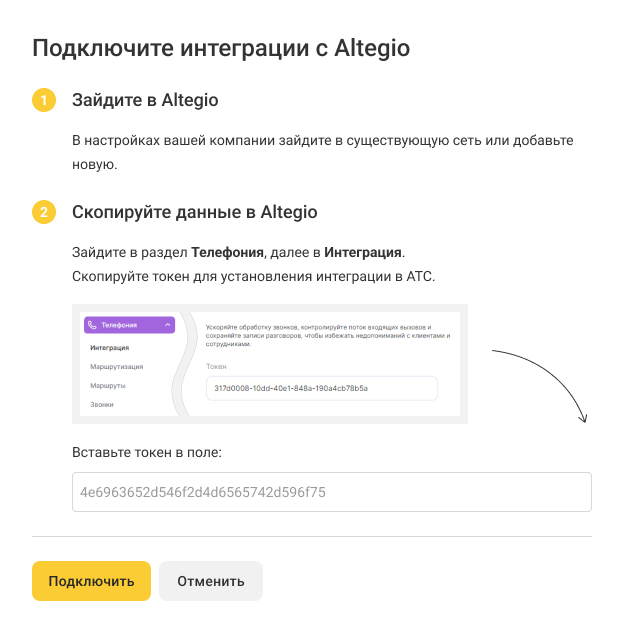This screenshot has height=633, width=624.
Task: Focus the token input field
Action: [332, 492]
